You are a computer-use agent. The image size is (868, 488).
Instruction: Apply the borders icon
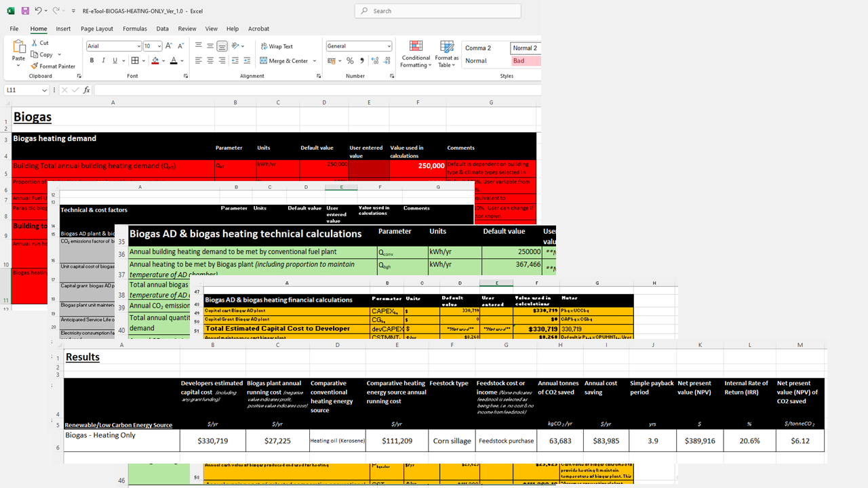[x=134, y=60]
